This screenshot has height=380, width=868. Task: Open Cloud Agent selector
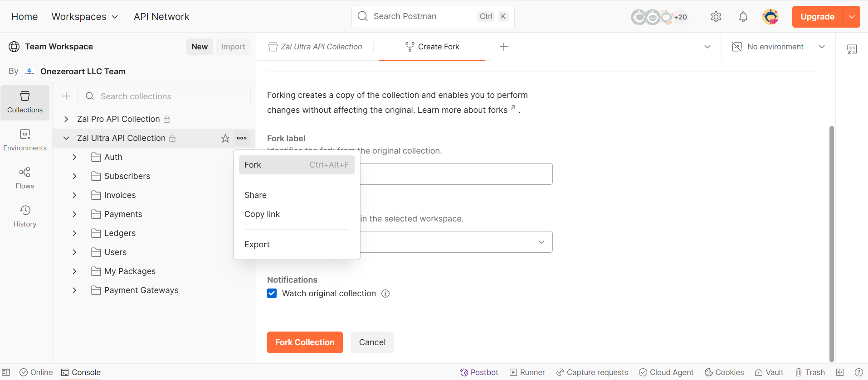click(x=666, y=372)
